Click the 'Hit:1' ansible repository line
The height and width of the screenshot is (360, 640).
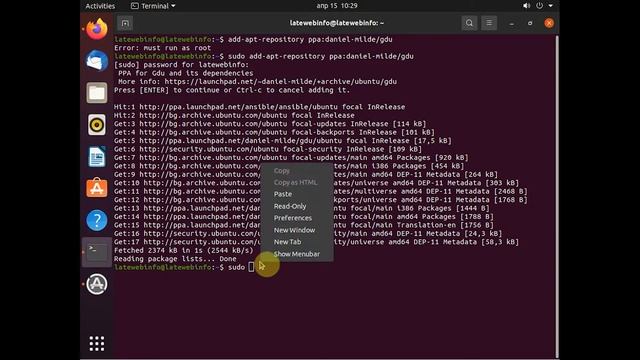pos(260,107)
